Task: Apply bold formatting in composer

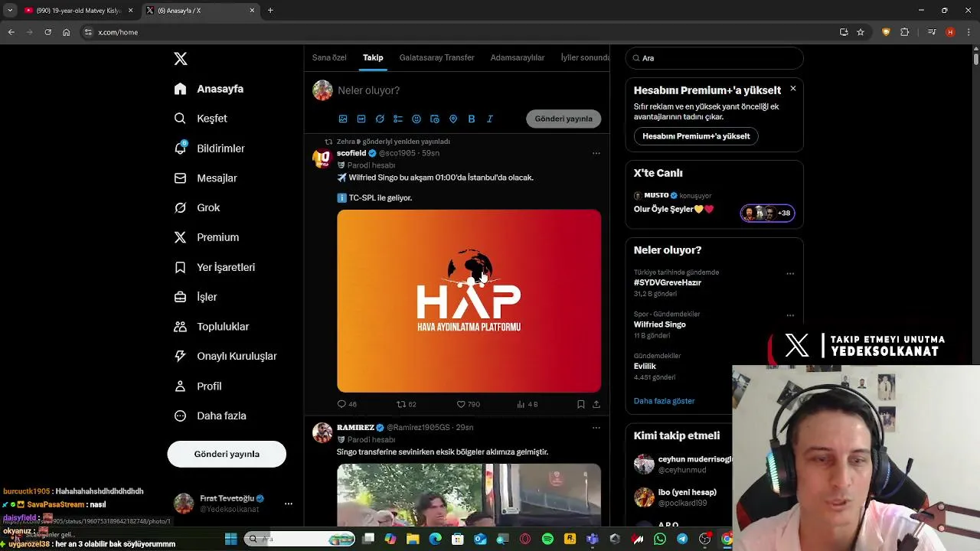Action: [472, 119]
